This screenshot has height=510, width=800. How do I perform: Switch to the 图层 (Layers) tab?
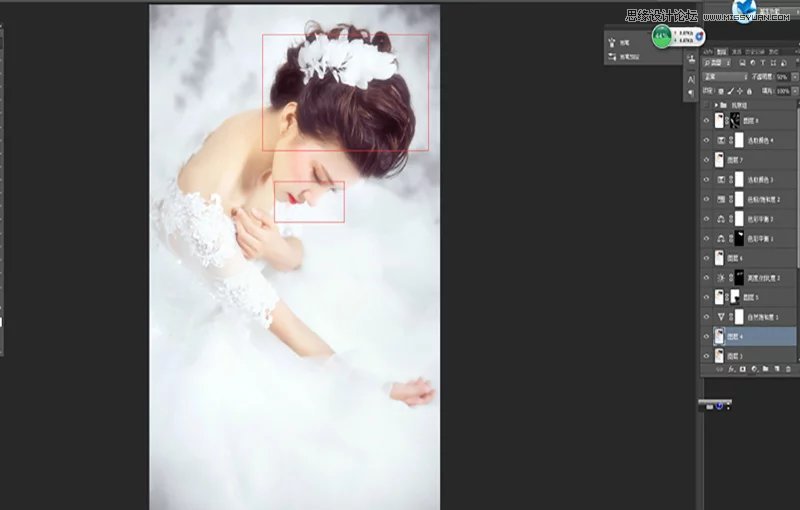point(721,52)
